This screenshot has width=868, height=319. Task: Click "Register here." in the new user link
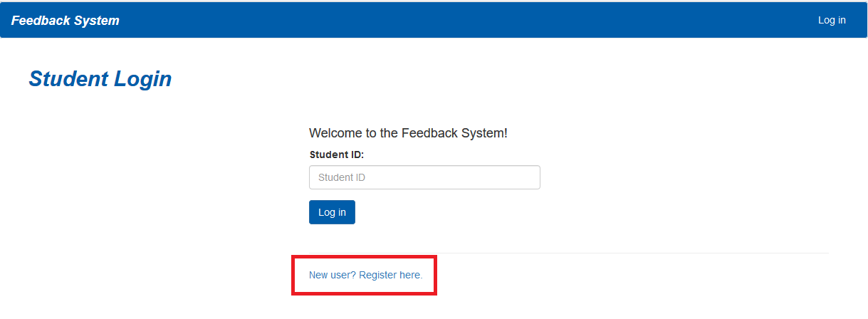pos(390,275)
